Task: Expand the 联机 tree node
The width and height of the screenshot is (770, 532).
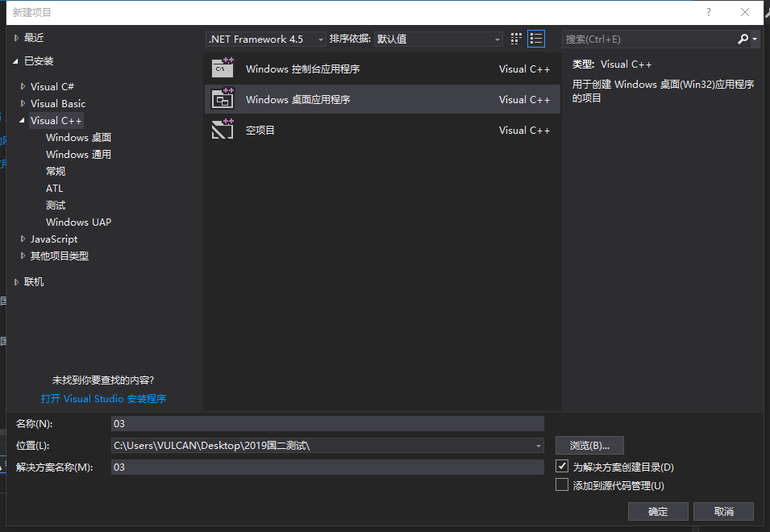Action: click(16, 282)
